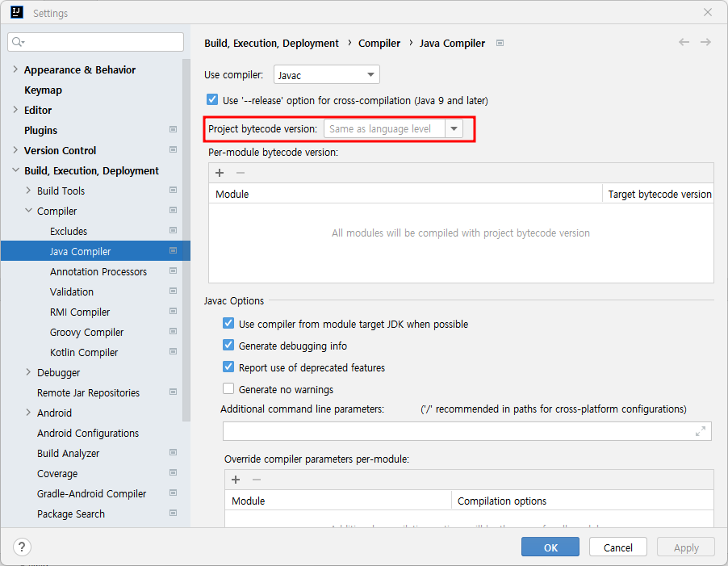Click the project icon next to Build Analyzer
Screen dimensions: 728x566
pyautogui.click(x=174, y=452)
